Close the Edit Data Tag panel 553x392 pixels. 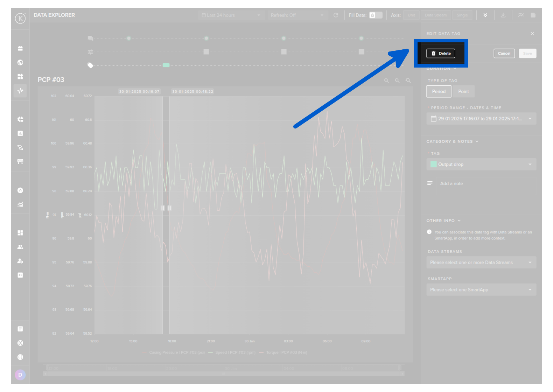tap(532, 34)
